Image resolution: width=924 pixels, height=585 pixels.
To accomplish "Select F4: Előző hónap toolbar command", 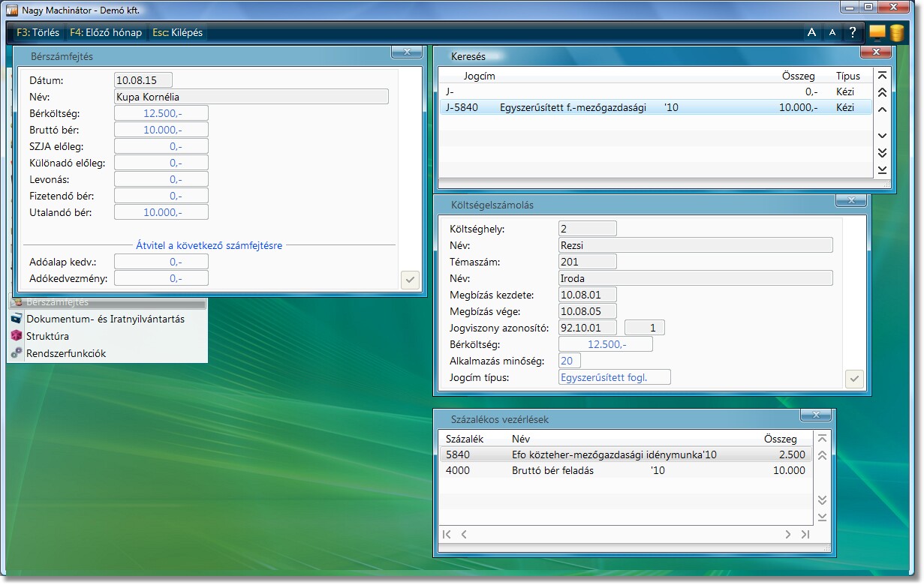I will pyautogui.click(x=104, y=33).
